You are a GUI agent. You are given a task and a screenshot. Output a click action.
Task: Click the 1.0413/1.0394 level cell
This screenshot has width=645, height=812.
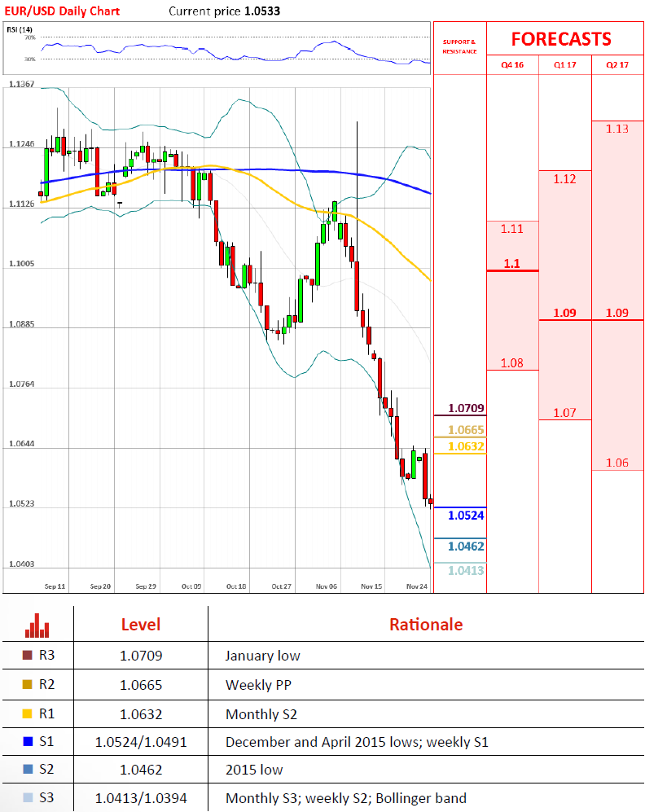(141, 798)
